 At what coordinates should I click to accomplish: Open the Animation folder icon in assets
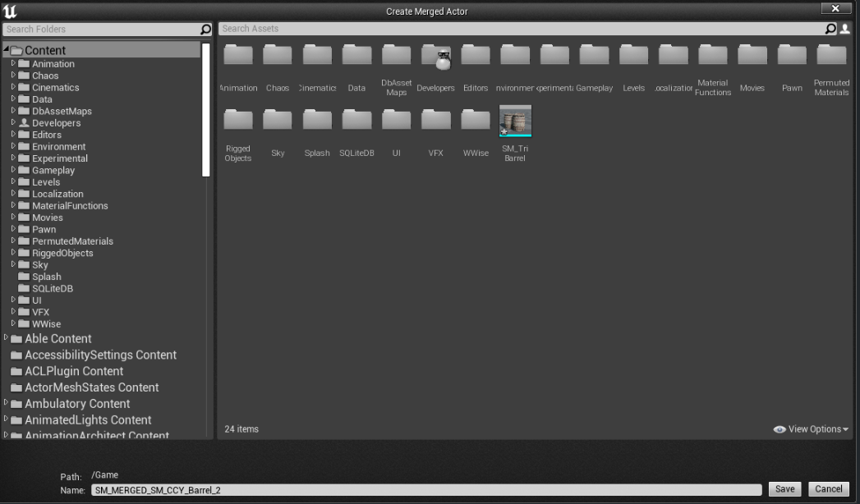pyautogui.click(x=238, y=55)
